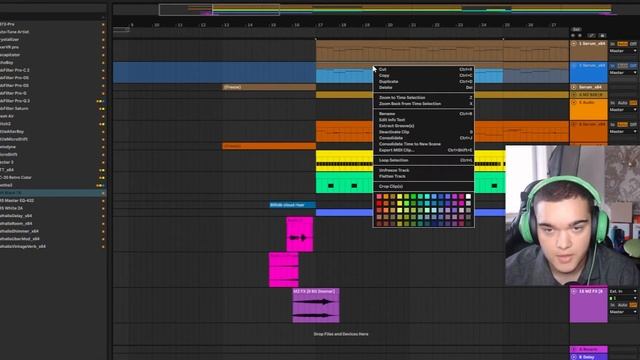Viewport: 640px width, 360px height.
Task: Select Unfreeze Track
Action: pyautogui.click(x=424, y=170)
